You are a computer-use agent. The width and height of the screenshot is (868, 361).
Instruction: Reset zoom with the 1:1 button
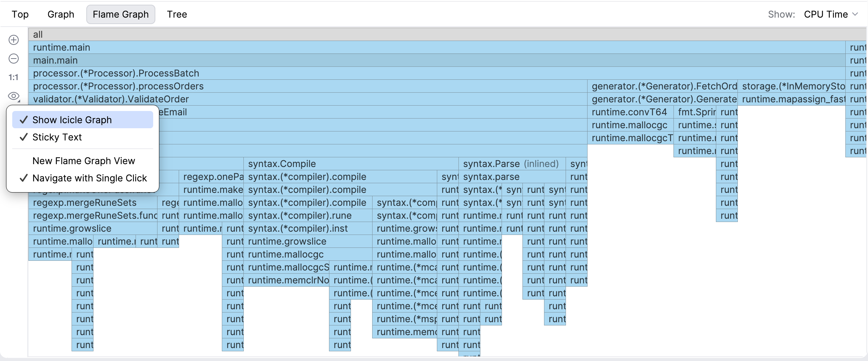tap(14, 77)
